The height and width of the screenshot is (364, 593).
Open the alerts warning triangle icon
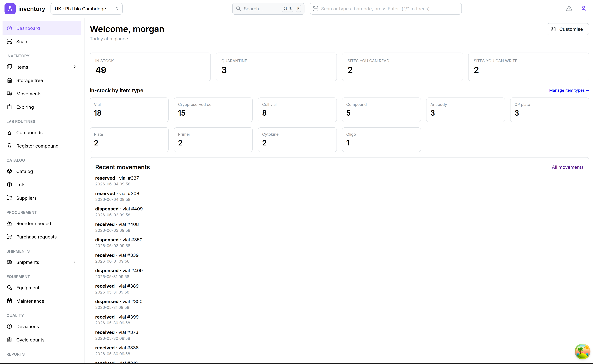(x=569, y=9)
